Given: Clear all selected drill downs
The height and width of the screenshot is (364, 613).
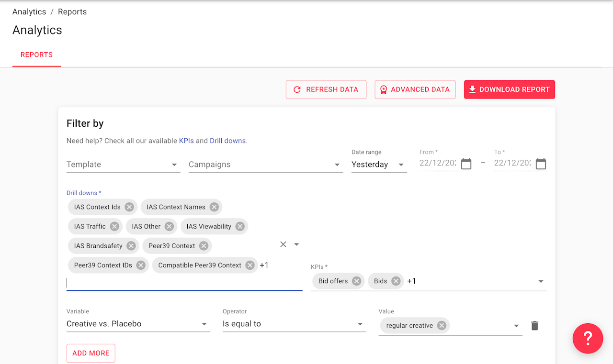Looking at the screenshot, I should click(283, 244).
